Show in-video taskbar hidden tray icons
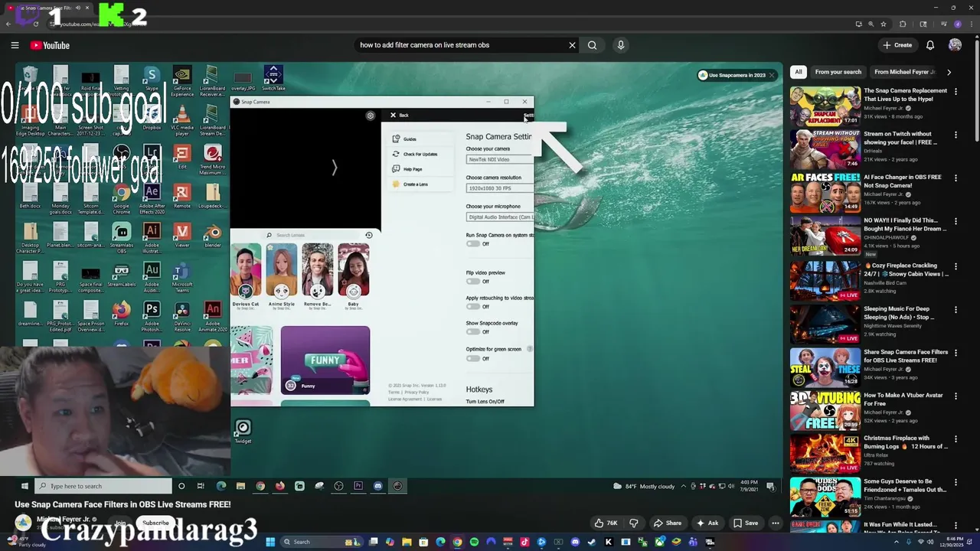This screenshot has height=551, width=980. pos(684,486)
